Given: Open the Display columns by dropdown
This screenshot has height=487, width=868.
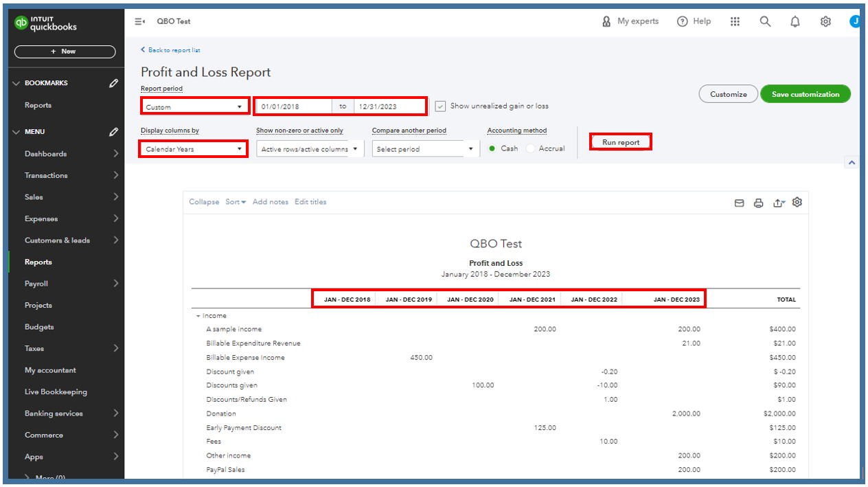Looking at the screenshot, I should (x=194, y=149).
